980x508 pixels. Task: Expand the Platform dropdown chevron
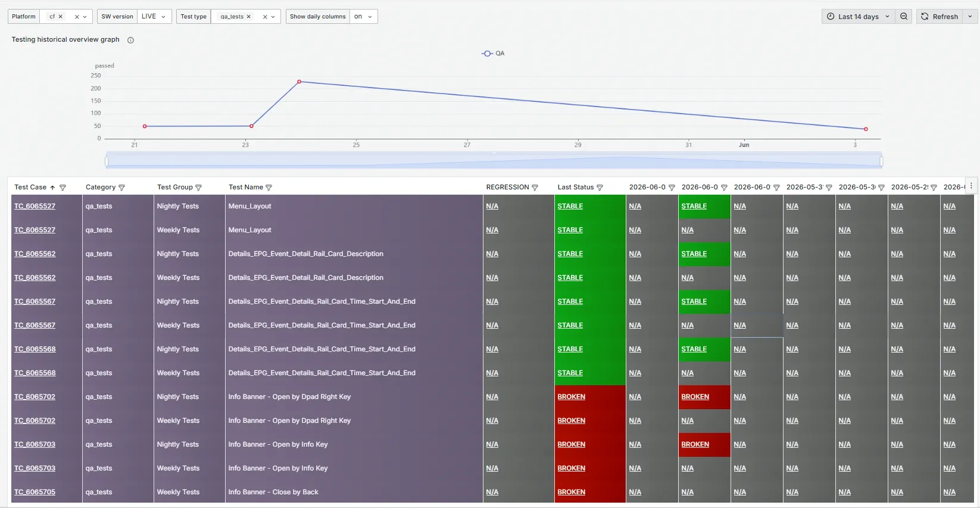coord(85,17)
